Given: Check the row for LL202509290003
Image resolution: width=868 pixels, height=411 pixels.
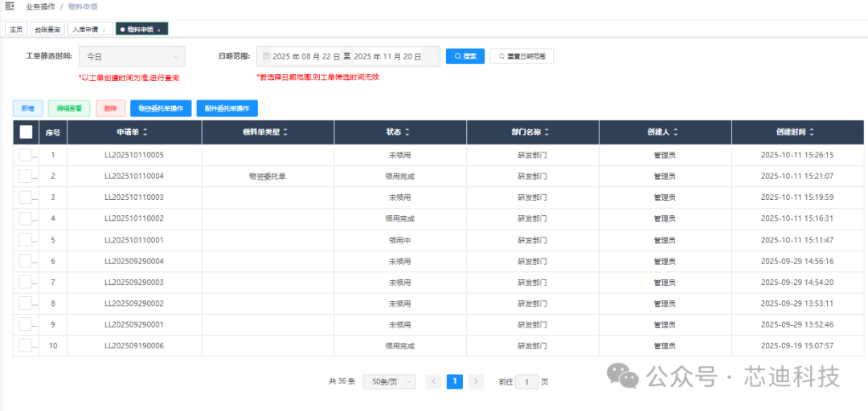Looking at the screenshot, I should [x=26, y=282].
